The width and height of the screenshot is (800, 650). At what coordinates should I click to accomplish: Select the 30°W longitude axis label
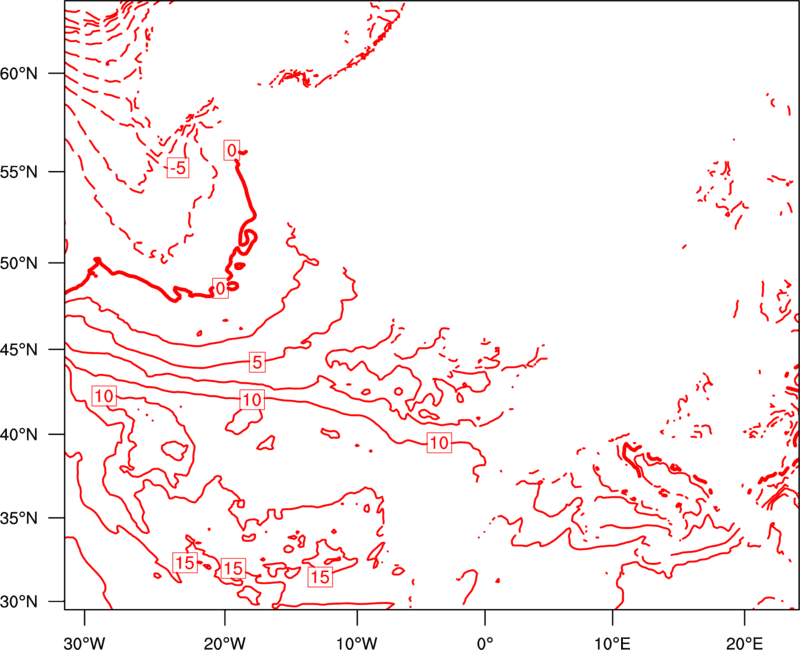[x=84, y=643]
